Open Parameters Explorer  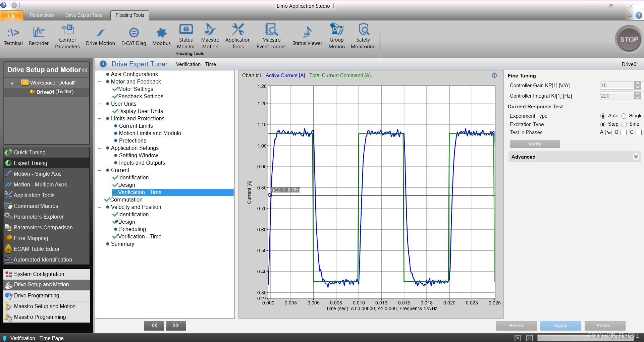pyautogui.click(x=47, y=217)
